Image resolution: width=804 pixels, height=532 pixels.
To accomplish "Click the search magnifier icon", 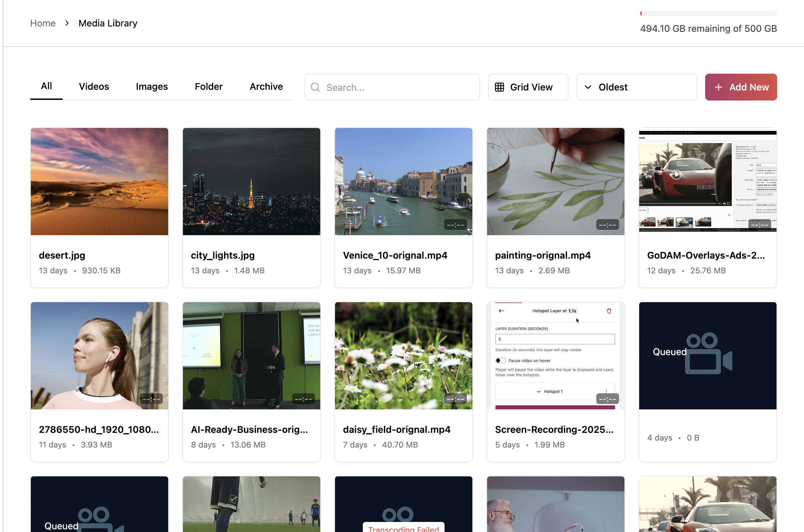I will [315, 87].
